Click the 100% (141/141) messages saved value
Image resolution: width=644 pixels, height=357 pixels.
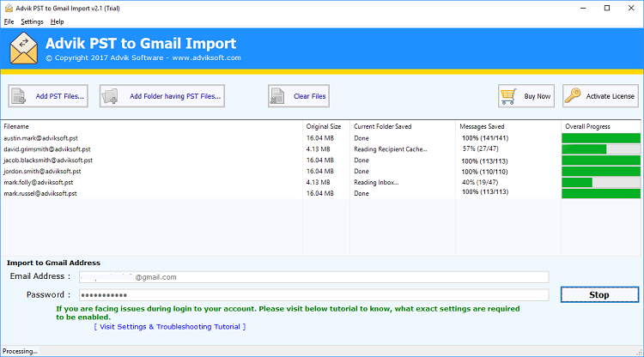click(485, 138)
